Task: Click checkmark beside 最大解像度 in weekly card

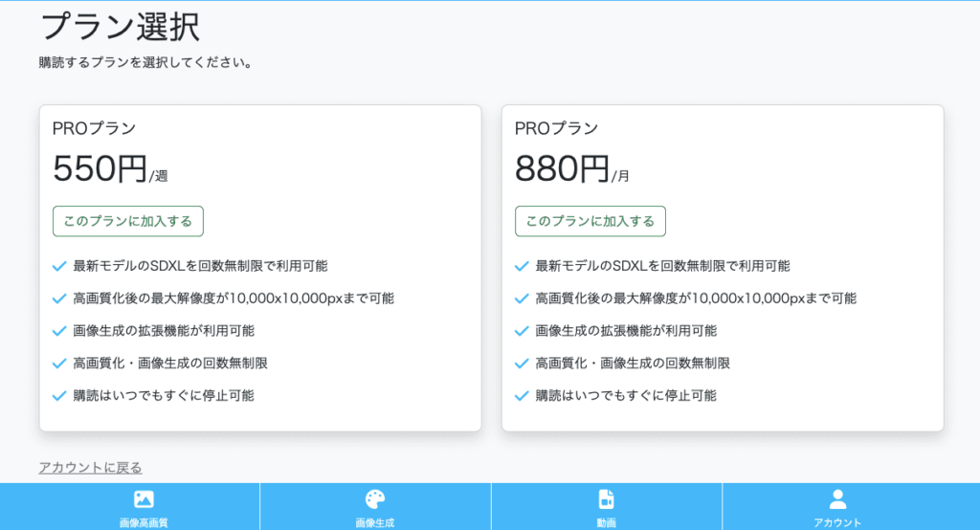Action: pos(59,298)
